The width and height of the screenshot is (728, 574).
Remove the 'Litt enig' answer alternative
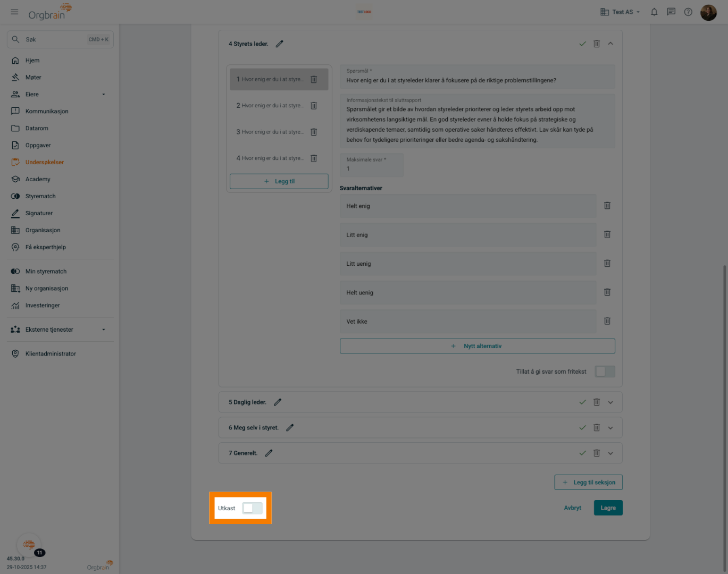coord(607,234)
